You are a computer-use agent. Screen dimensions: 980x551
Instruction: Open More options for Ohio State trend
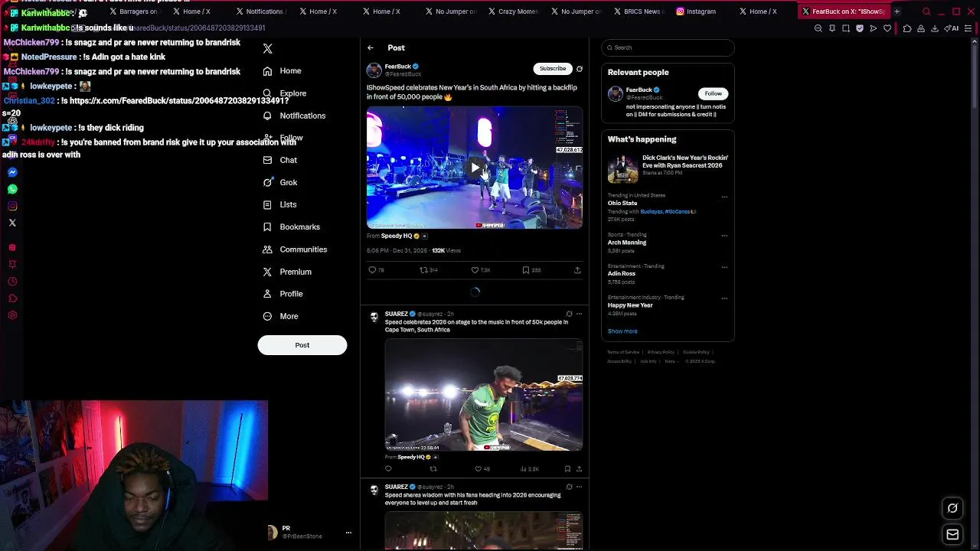click(x=724, y=197)
